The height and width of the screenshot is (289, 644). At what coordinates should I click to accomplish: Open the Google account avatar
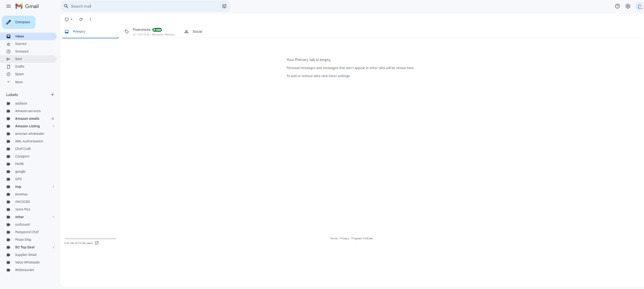639,6
